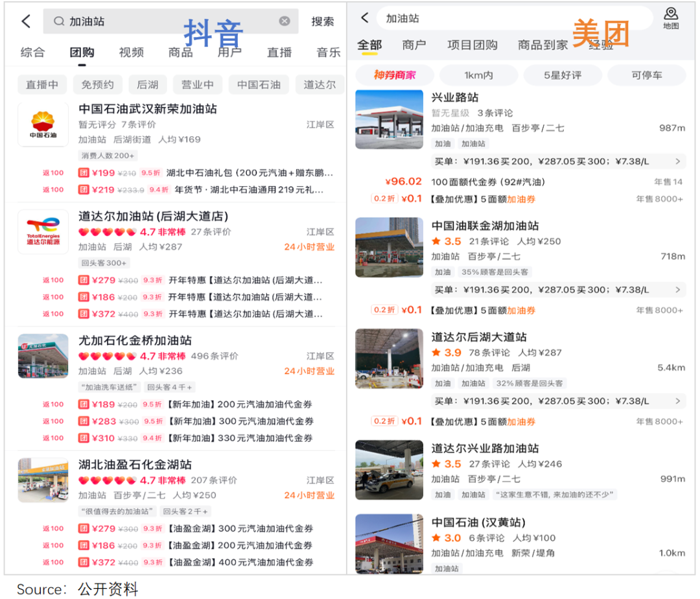
Task: Tap 消费人数200+ tag
Action: [108, 156]
